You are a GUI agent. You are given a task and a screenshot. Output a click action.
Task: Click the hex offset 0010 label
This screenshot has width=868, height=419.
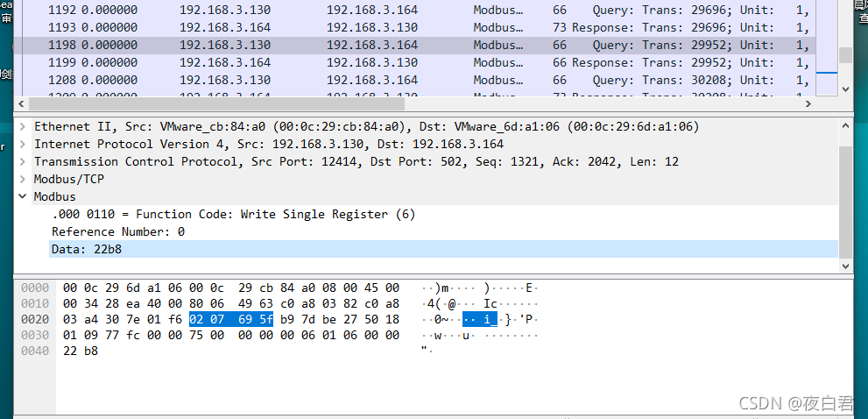(x=35, y=303)
